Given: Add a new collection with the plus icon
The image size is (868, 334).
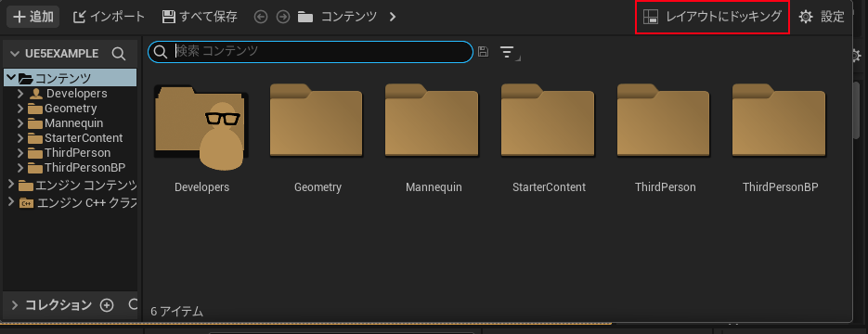Looking at the screenshot, I should (106, 305).
